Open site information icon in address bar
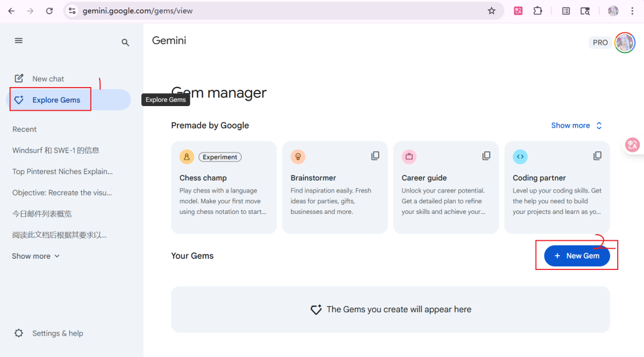This screenshot has height=357, width=644. pyautogui.click(x=72, y=11)
